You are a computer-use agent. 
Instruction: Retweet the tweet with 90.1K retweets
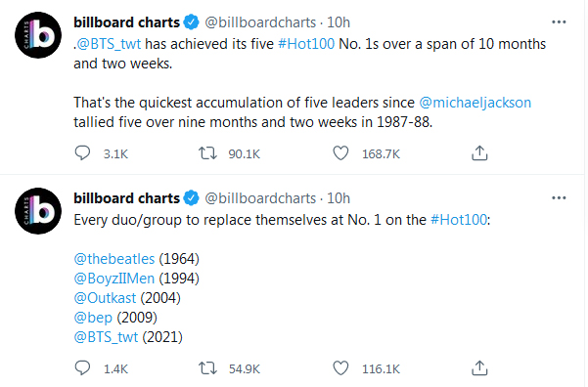(207, 153)
